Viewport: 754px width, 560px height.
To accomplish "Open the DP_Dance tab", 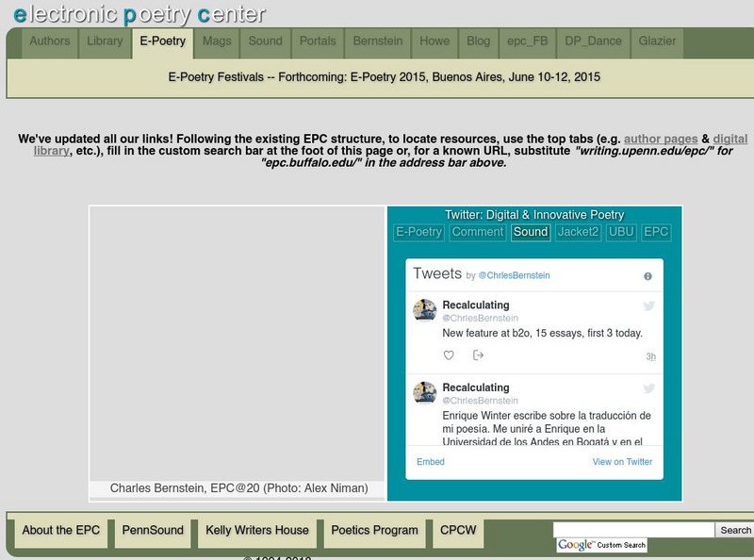I will (x=594, y=41).
